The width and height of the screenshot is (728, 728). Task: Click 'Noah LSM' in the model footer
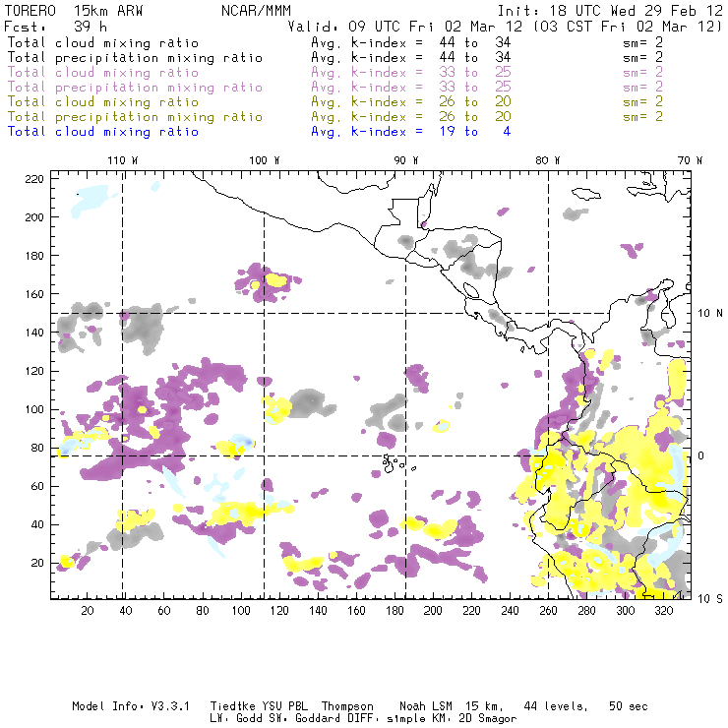click(x=426, y=706)
